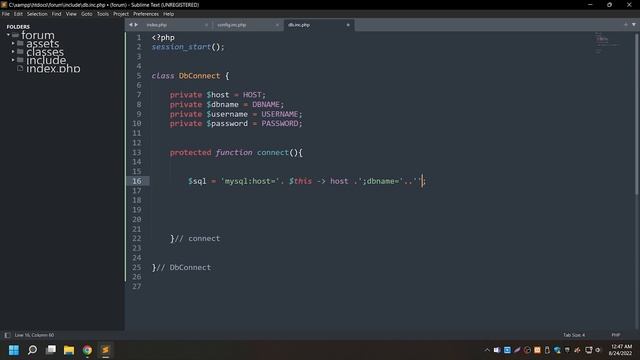Click Sublime Text taskbar icon
Viewport: 640px width, 360px height.
coord(106,350)
